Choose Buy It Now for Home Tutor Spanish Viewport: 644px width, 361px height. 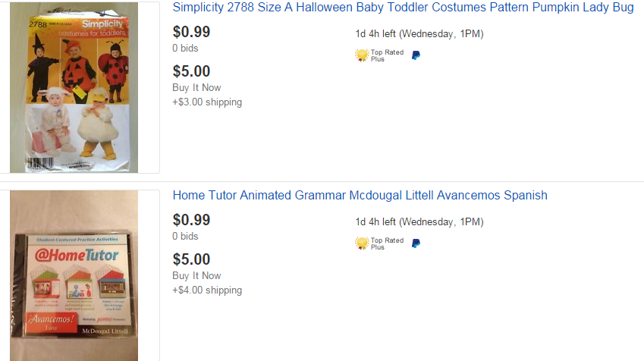tap(196, 275)
